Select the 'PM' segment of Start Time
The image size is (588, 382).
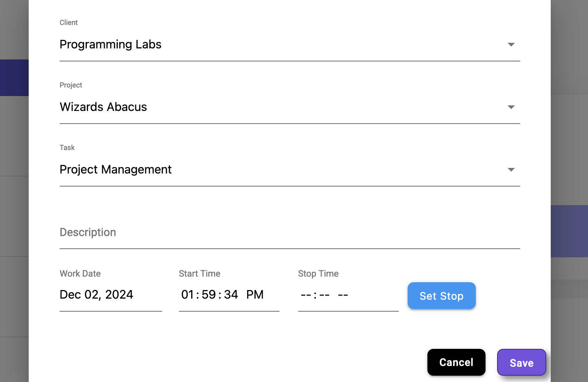(255, 295)
